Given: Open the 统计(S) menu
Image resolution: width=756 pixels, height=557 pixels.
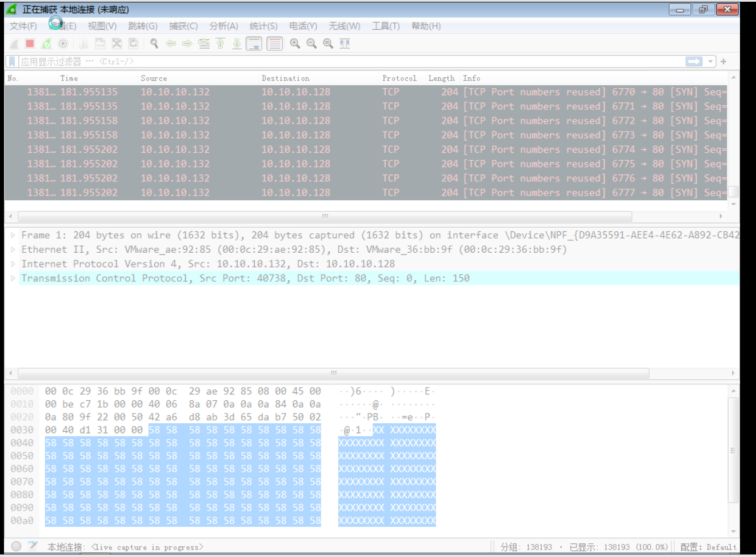Looking at the screenshot, I should 263,26.
